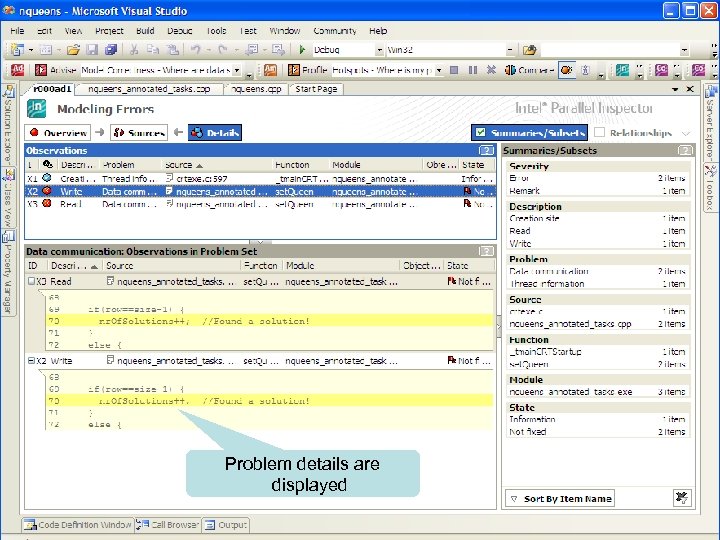Click Data communication panel help icon
Image resolution: width=720 pixels, height=540 pixels.
point(486,251)
